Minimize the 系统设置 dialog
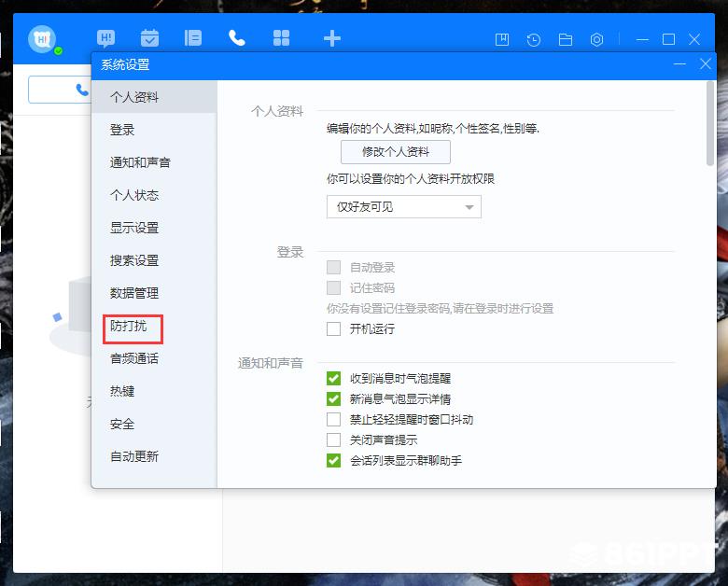 (679, 64)
